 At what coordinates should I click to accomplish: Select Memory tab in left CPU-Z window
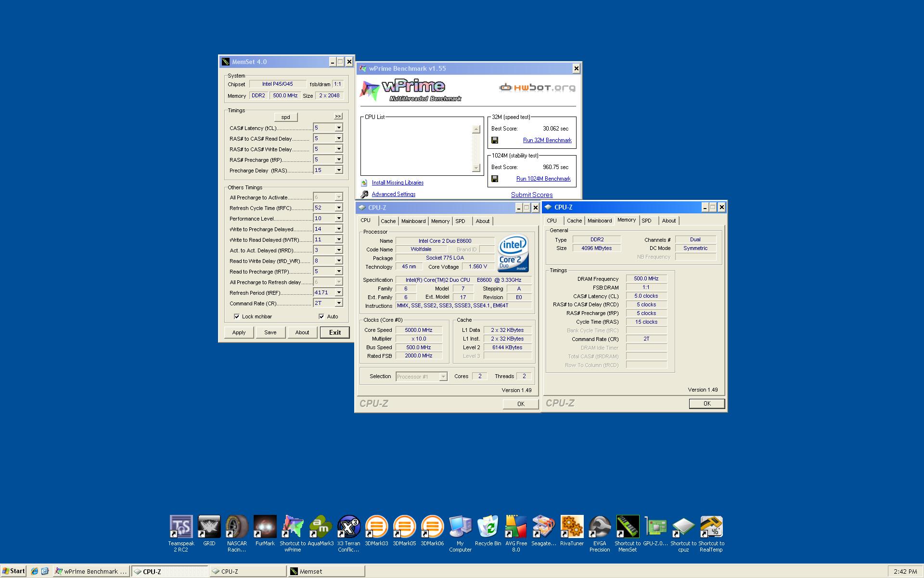coord(440,221)
